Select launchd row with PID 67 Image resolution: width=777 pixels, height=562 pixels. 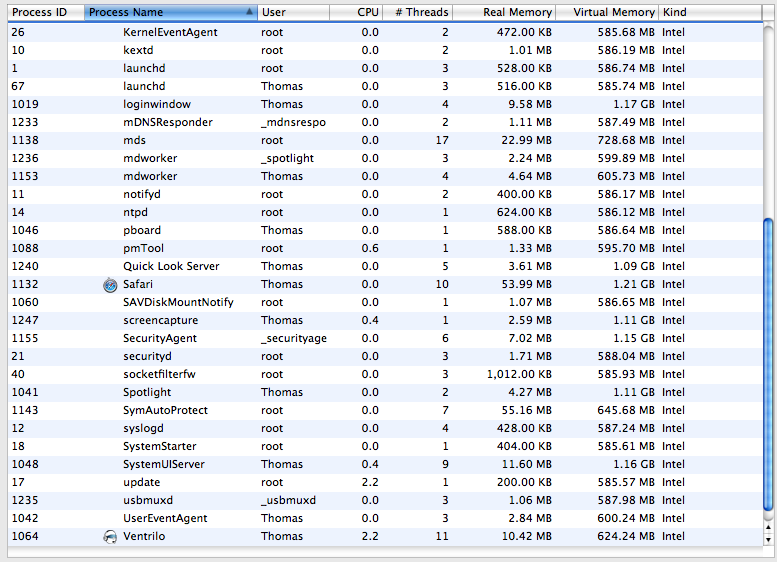pyautogui.click(x=385, y=86)
